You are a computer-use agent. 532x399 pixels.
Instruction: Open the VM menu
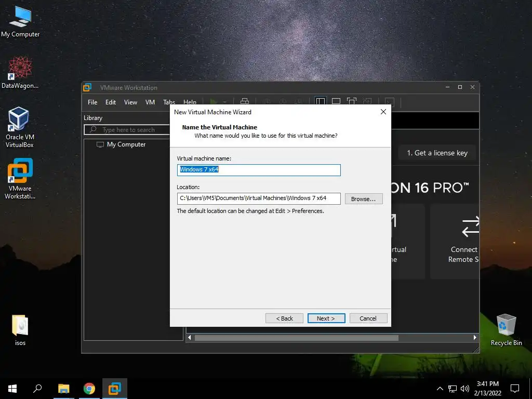pos(150,102)
